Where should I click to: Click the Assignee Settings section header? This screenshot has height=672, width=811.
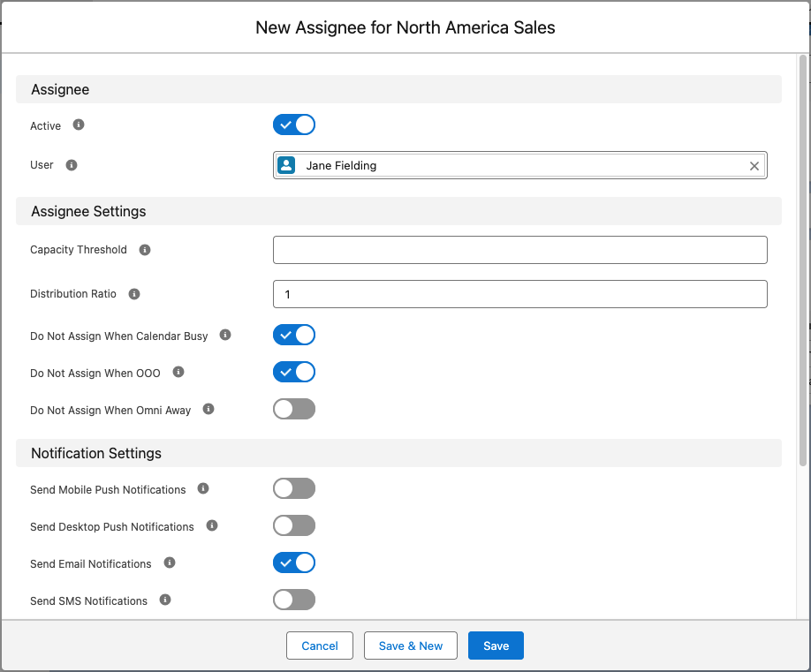[398, 211]
